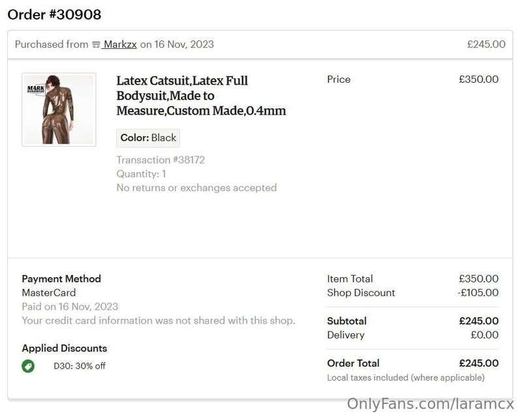Click the Subtotal £245.00 amount
The height and width of the screenshot is (420, 522).
click(x=479, y=321)
